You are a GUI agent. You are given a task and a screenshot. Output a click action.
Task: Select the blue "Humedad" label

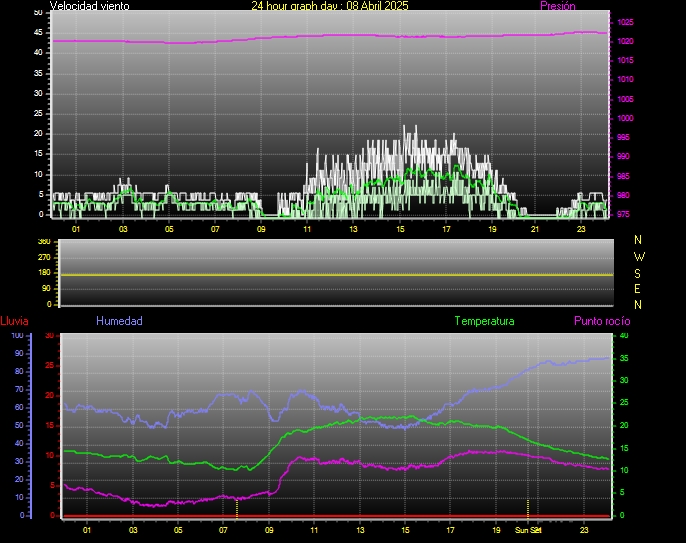pyautogui.click(x=119, y=321)
